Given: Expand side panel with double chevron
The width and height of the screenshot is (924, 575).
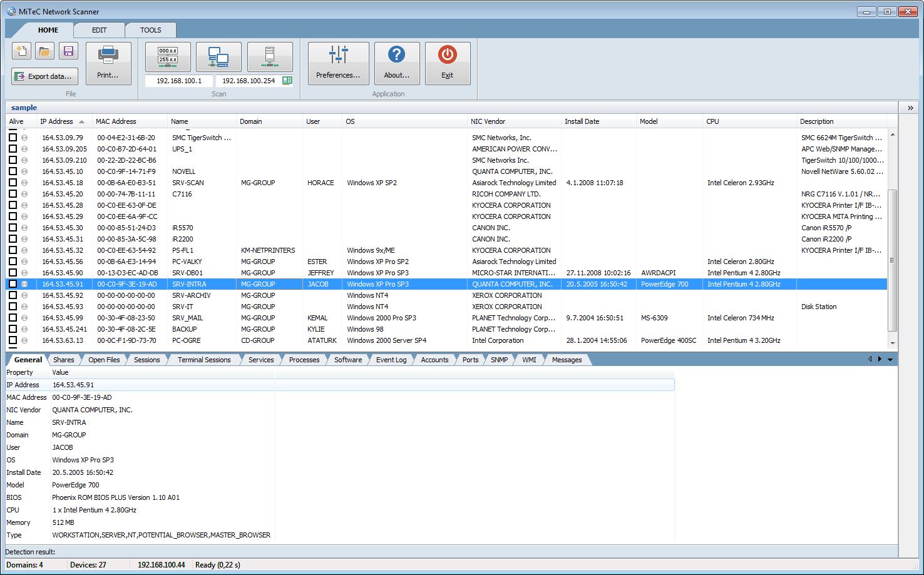Looking at the screenshot, I should coord(910,108).
